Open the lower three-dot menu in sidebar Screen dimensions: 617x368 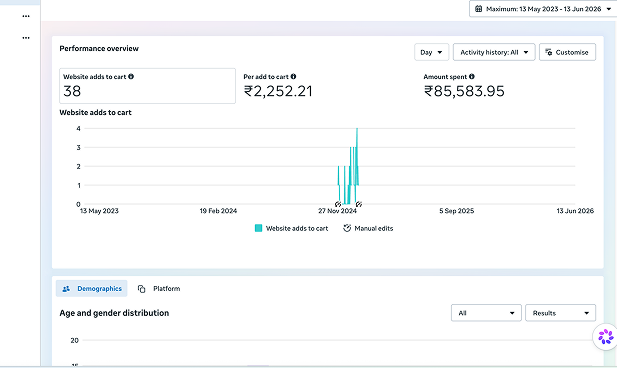[26, 38]
